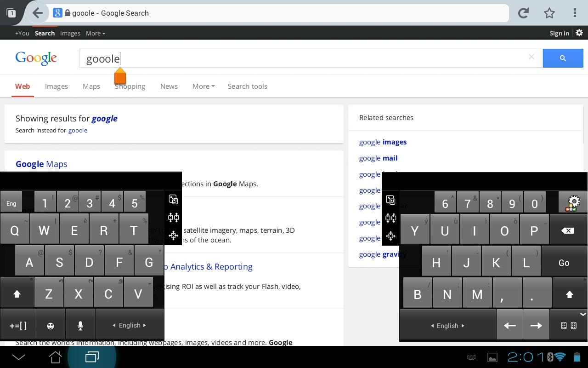Tap the move icon on left keyboard half

pyautogui.click(x=173, y=236)
